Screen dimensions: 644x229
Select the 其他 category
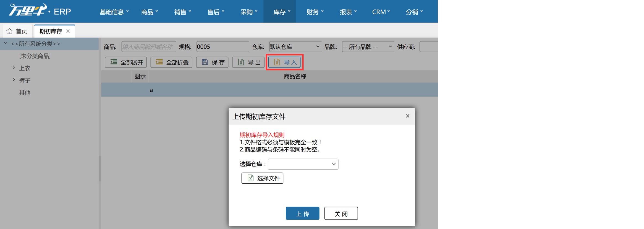coord(25,93)
